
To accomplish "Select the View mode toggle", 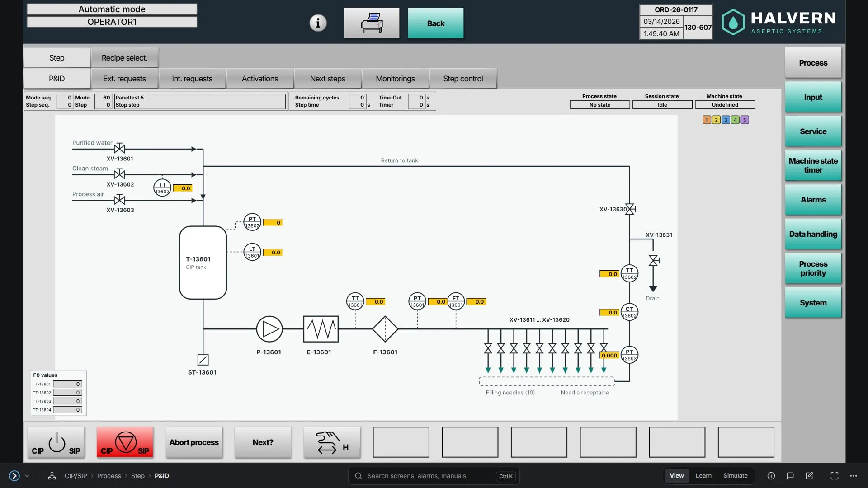I will tap(677, 476).
